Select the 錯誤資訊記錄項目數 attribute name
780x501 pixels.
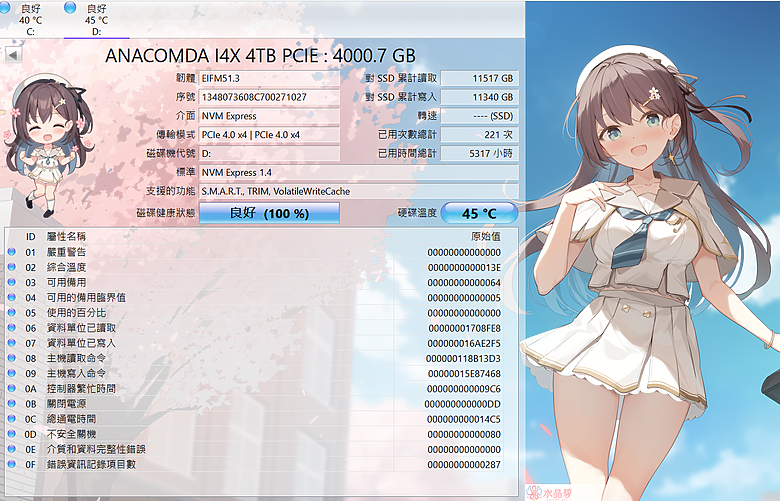coord(91,464)
